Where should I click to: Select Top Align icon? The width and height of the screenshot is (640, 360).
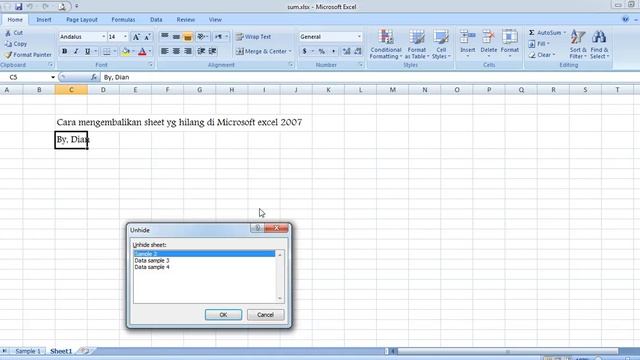pyautogui.click(x=164, y=37)
